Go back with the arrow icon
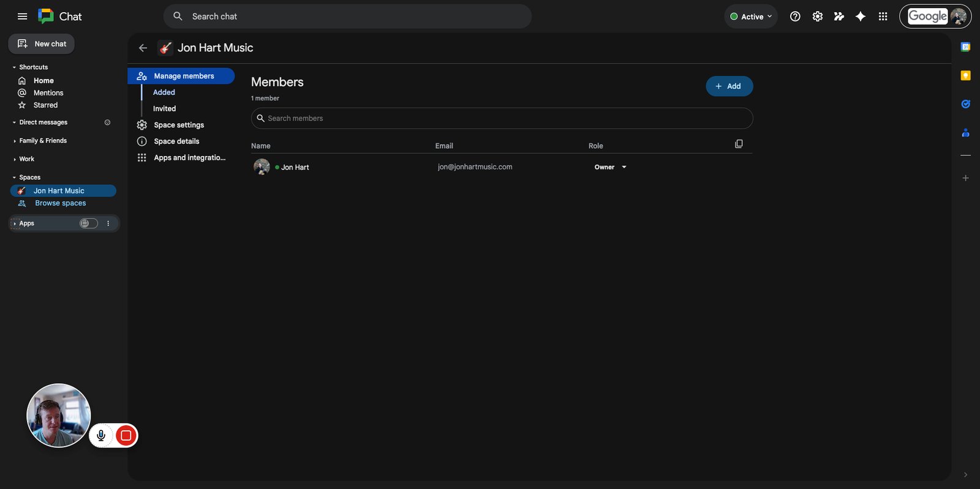980x489 pixels. pyautogui.click(x=143, y=48)
